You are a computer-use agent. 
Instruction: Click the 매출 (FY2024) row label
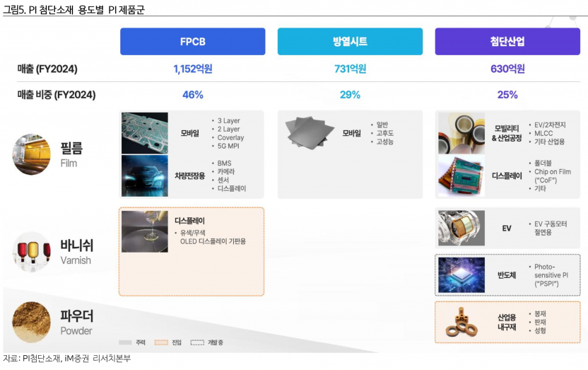[x=47, y=69]
